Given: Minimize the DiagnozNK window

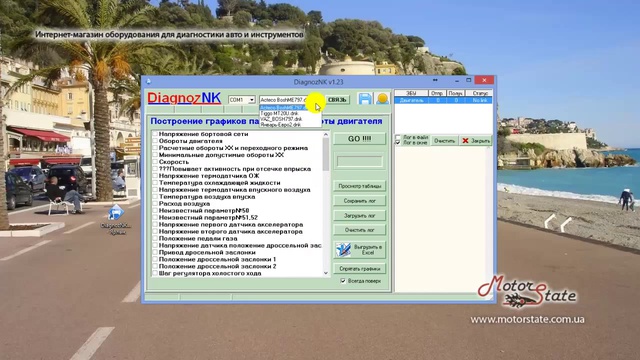Looking at the screenshot, I should (x=457, y=81).
